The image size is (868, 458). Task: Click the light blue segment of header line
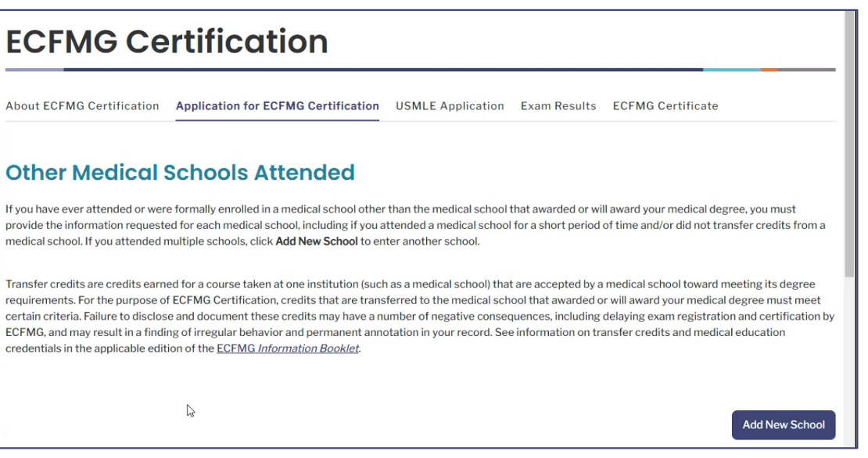(732, 70)
